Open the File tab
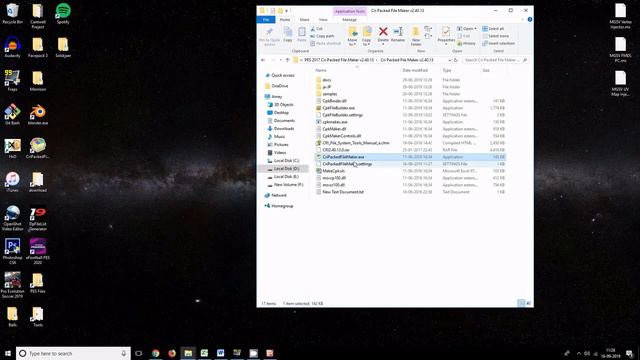640x360 pixels. point(266,20)
